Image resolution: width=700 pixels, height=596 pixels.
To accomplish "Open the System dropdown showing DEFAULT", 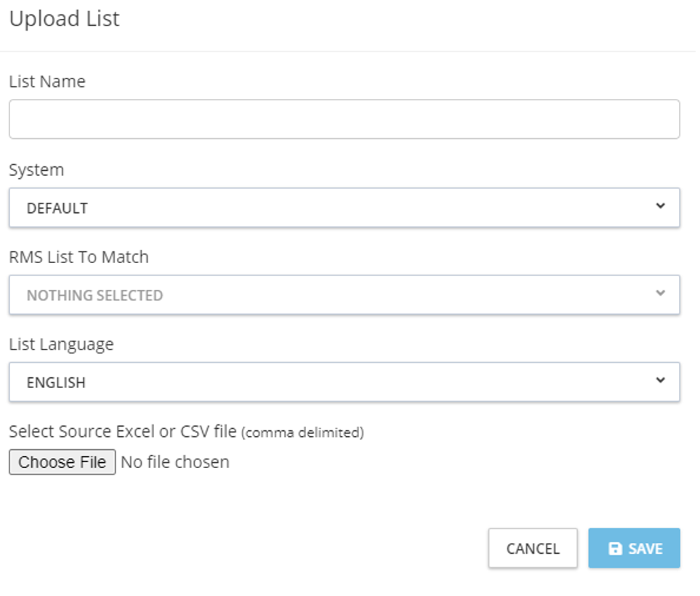I will pos(344,208).
